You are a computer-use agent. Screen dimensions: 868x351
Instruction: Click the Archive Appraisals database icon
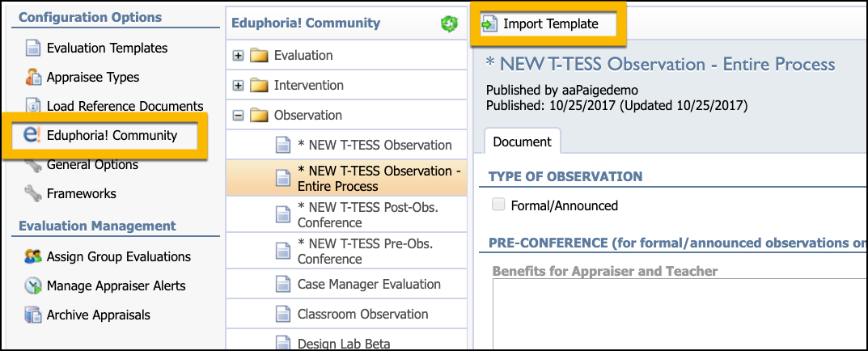click(x=34, y=315)
